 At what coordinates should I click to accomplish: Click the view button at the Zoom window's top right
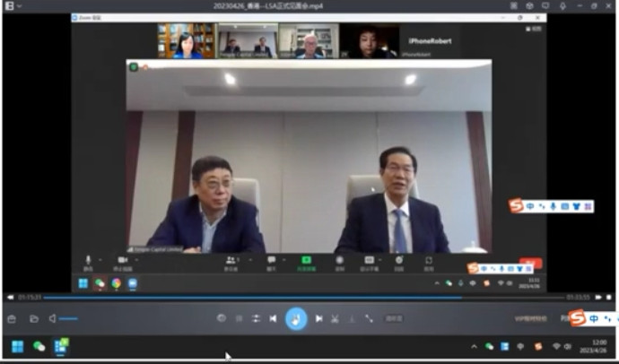(x=534, y=29)
